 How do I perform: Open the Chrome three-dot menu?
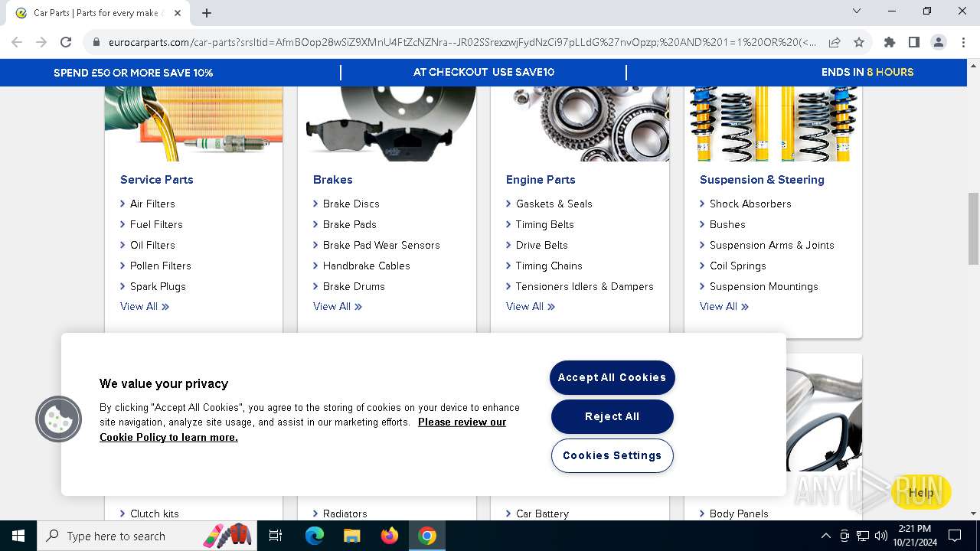[963, 42]
